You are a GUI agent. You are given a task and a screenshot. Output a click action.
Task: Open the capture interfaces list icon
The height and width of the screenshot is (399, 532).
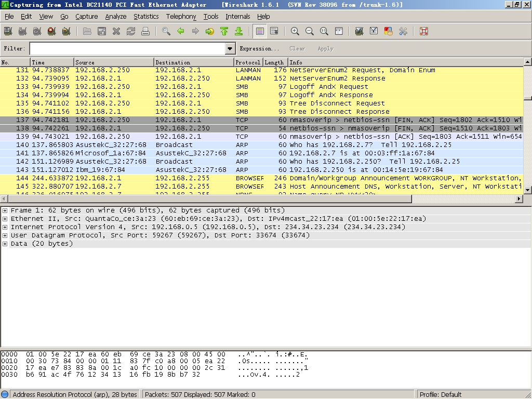pyautogui.click(x=8, y=31)
